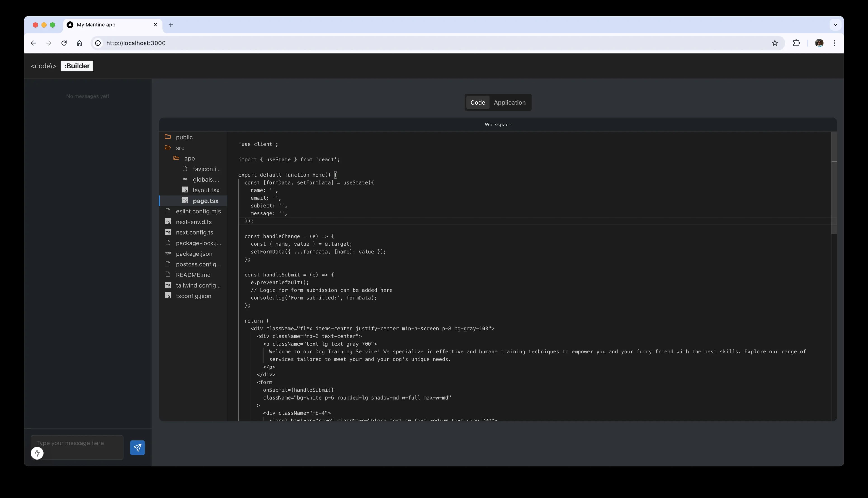The image size is (868, 498).
Task: Click the TS icon beside tailwind.config
Action: click(x=168, y=285)
